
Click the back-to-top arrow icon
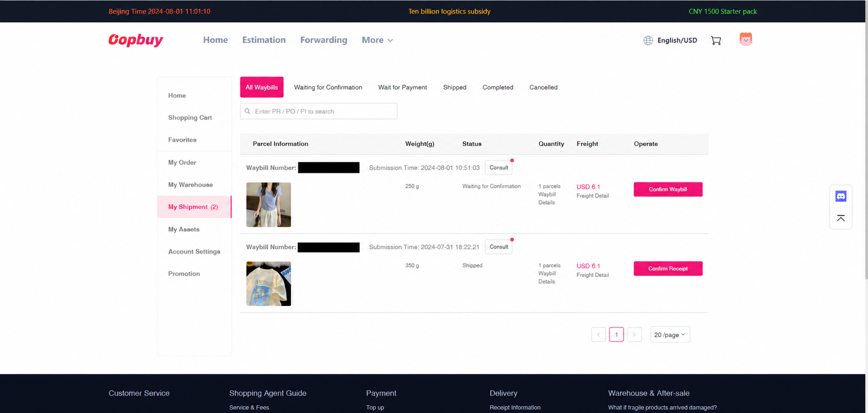841,218
